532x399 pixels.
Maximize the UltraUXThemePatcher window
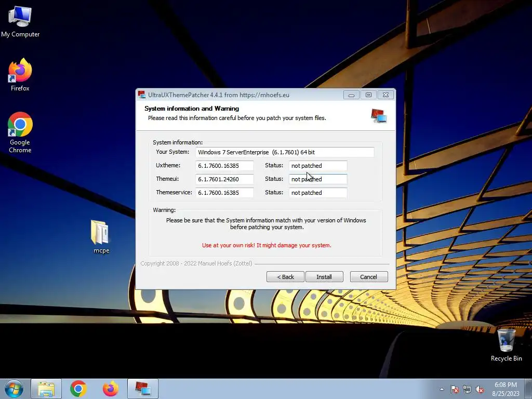pos(368,95)
